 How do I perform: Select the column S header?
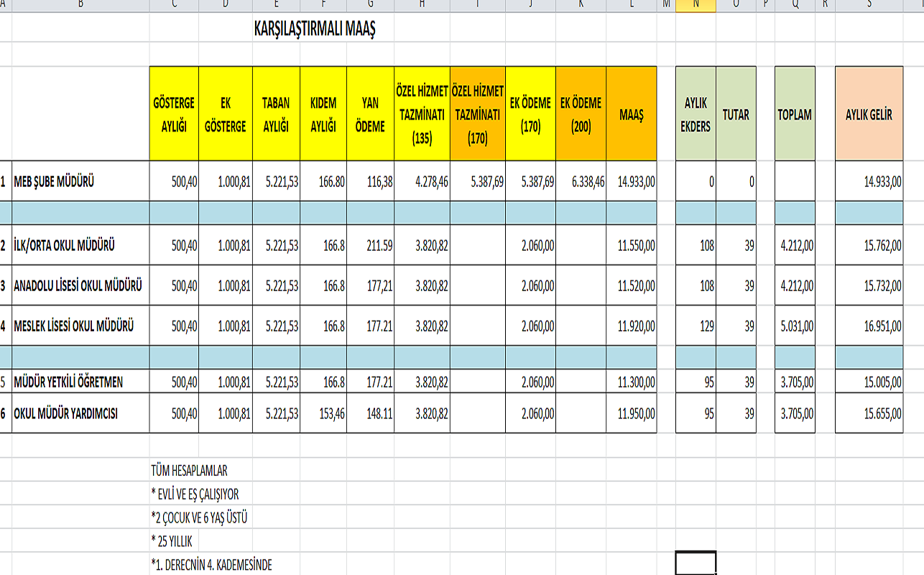pyautogui.click(x=869, y=4)
